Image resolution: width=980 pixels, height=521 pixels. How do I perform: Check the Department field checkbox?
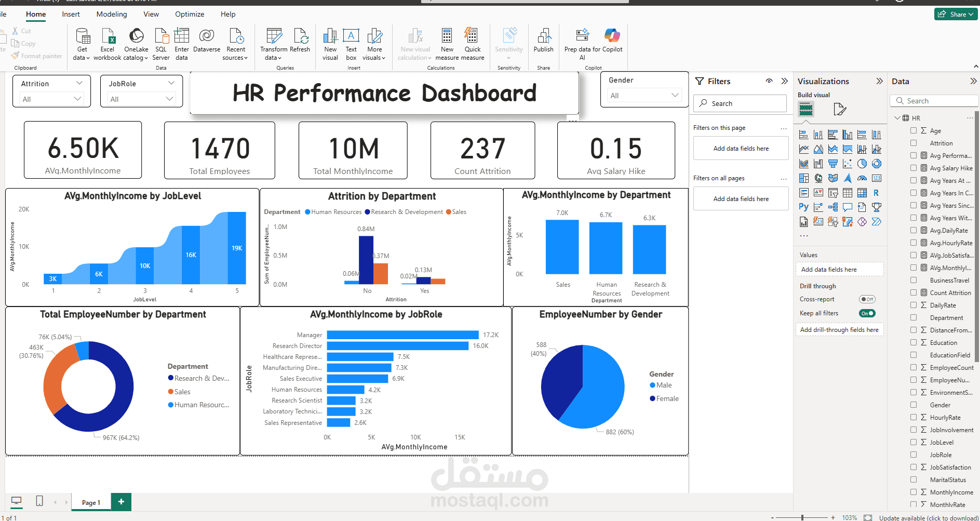(x=914, y=317)
